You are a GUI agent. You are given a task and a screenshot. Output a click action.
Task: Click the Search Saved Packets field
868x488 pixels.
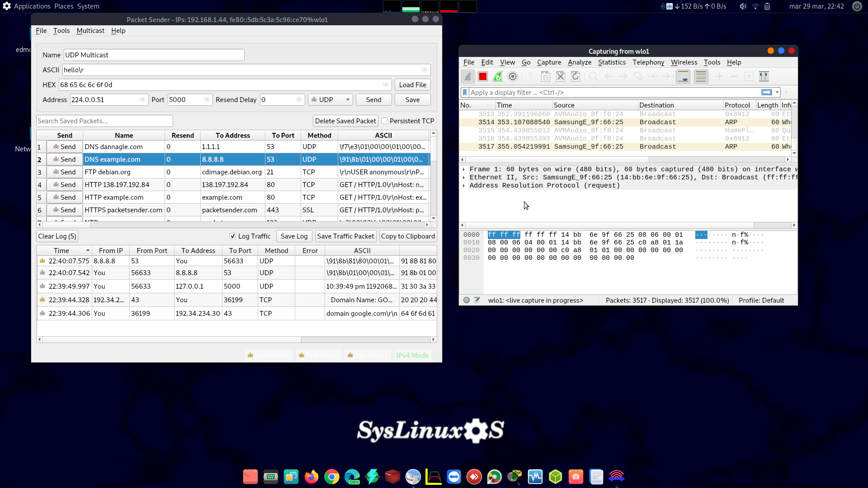(104, 121)
